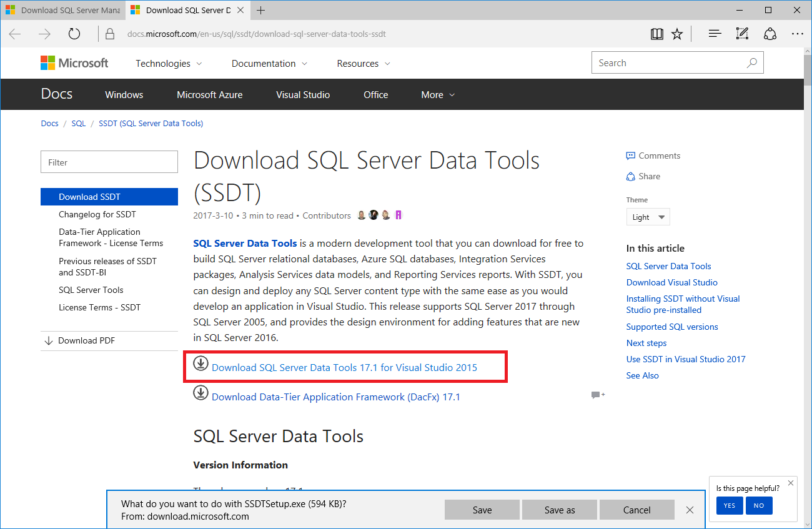Click the browser address bar URL
The height and width of the screenshot is (529, 812).
pos(257,34)
